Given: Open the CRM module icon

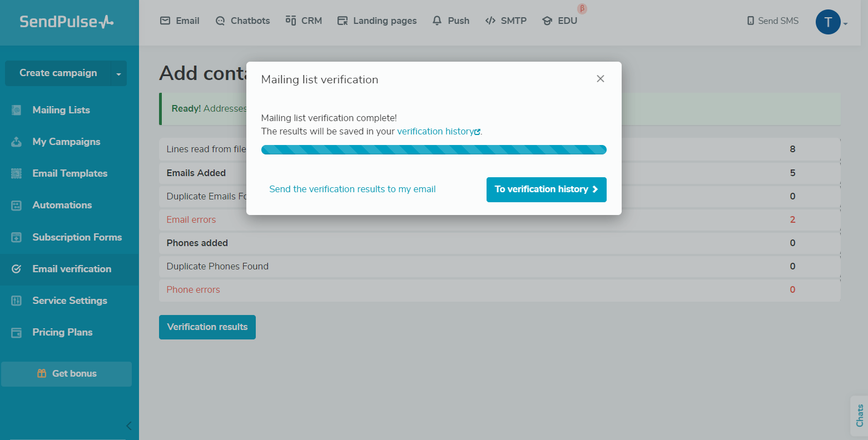Looking at the screenshot, I should [290, 20].
